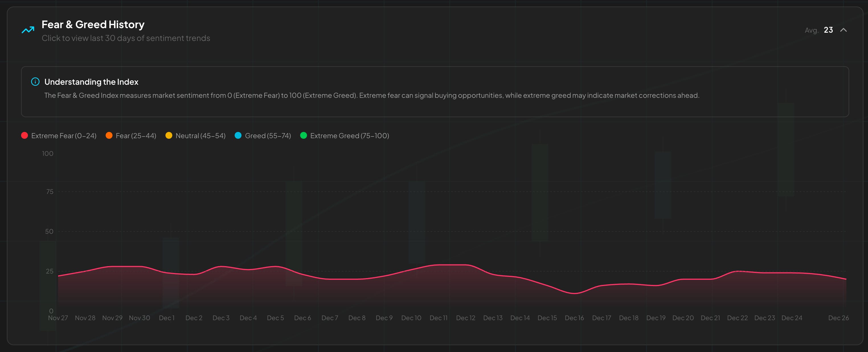Click the trending-up chart icon

28,30
